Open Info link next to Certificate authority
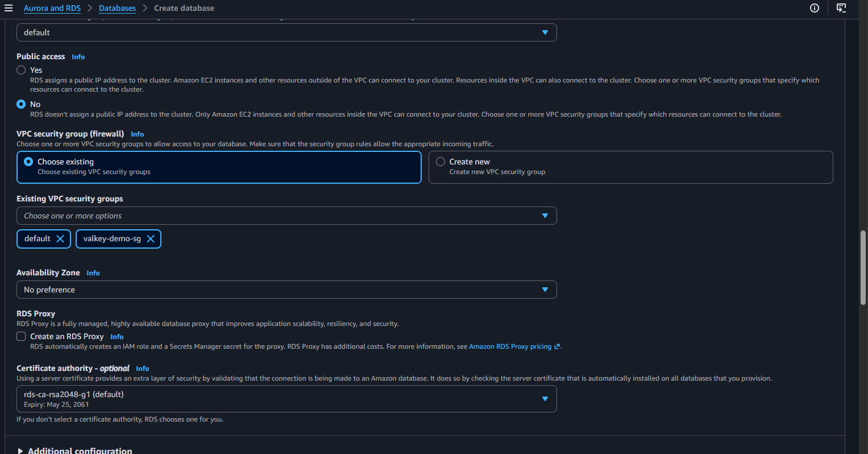868x454 pixels. (143, 369)
